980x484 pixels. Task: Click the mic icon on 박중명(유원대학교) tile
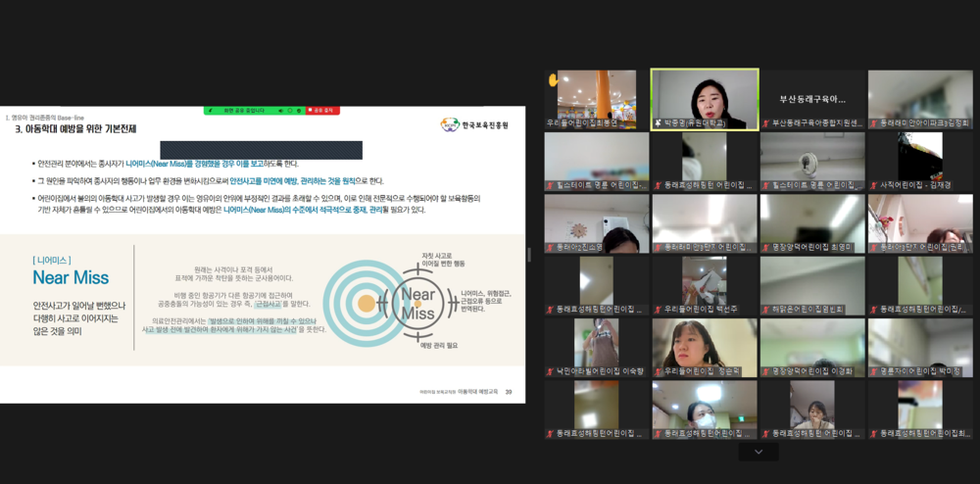coord(658,122)
